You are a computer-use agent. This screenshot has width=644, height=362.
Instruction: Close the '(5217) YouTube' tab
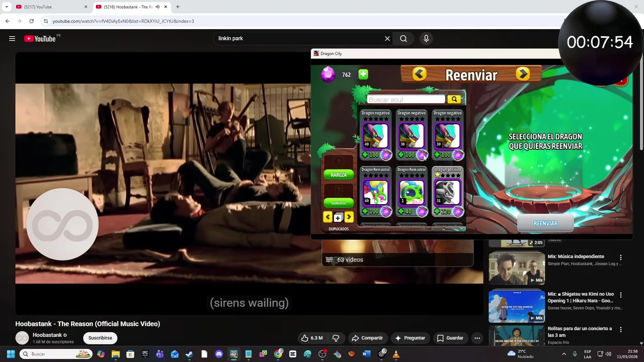[x=86, y=7]
